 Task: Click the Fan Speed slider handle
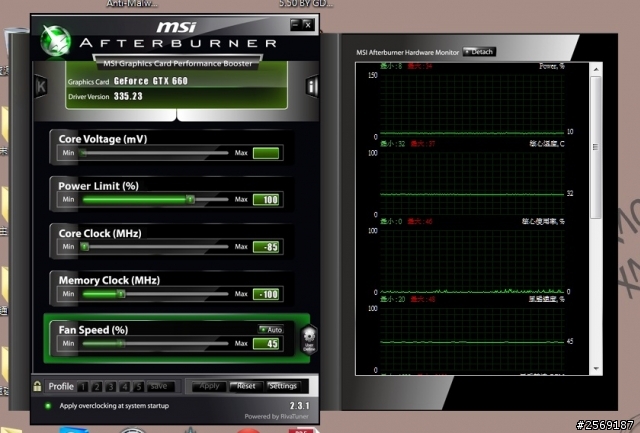121,344
